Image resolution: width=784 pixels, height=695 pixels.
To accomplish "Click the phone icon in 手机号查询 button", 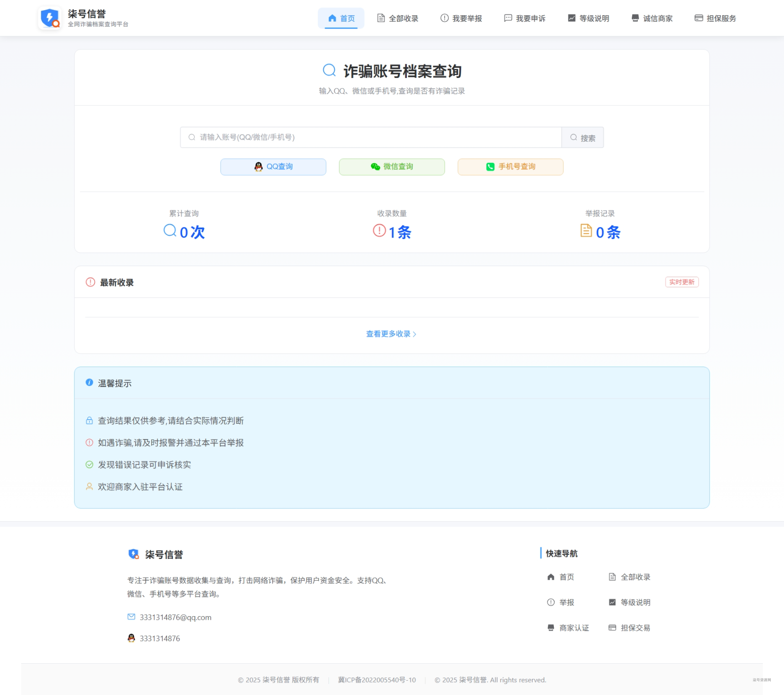I will pyautogui.click(x=490, y=166).
